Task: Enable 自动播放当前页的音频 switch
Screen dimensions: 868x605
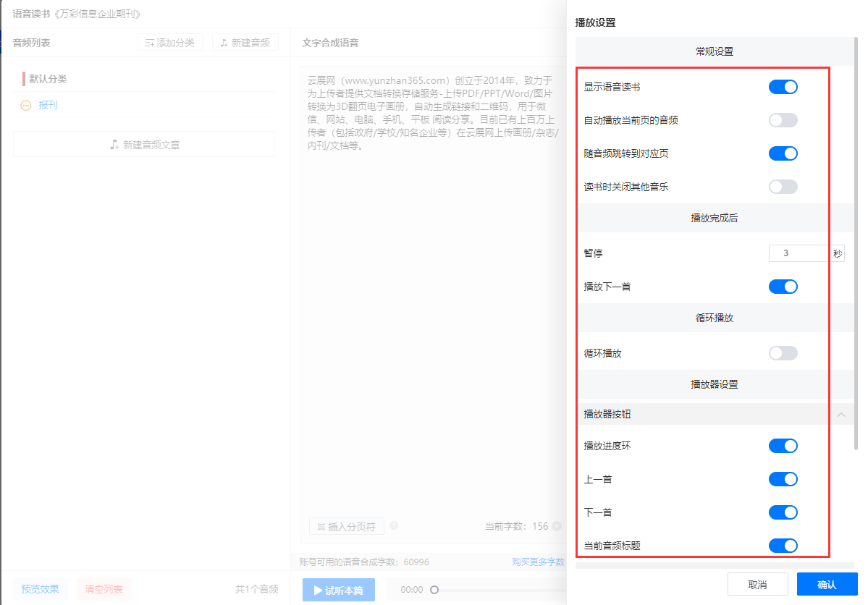Action: [x=783, y=120]
